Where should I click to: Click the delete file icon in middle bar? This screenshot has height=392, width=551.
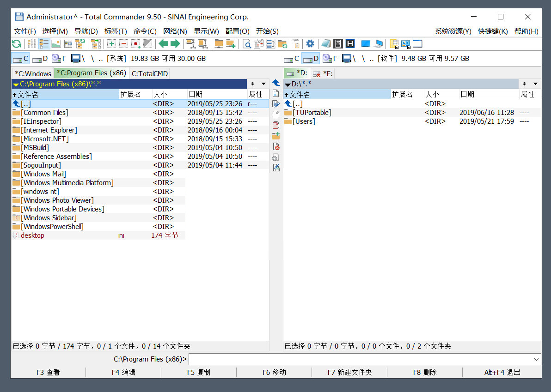[276, 147]
